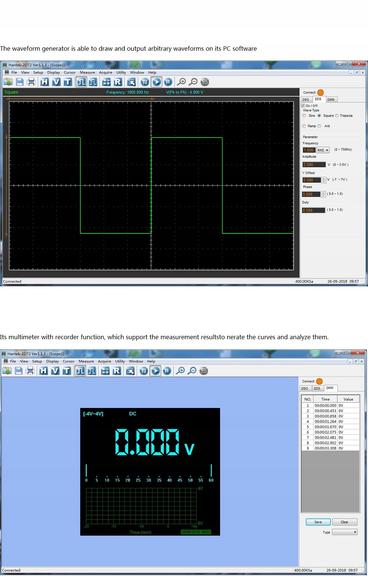Click the save floppy icon in multimeter window

19,371
